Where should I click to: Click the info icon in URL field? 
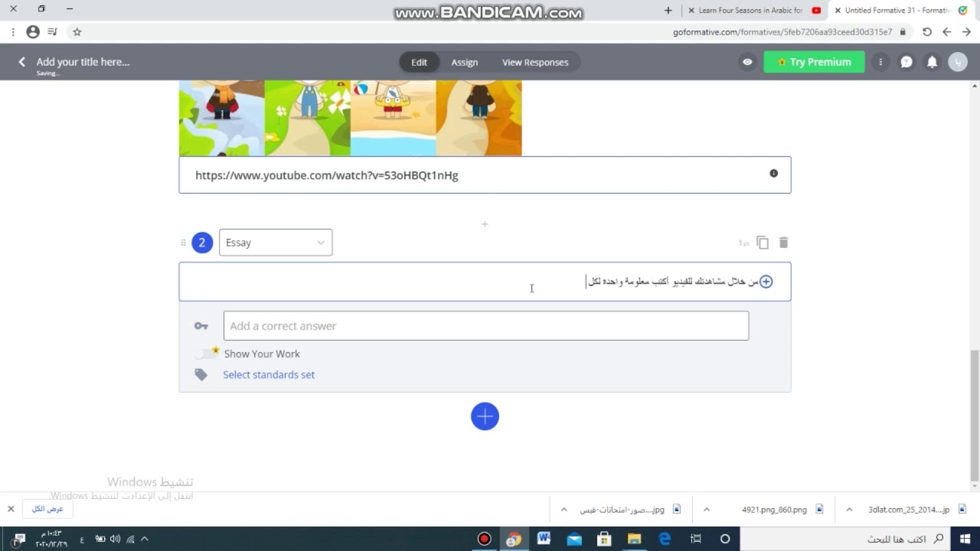coord(773,173)
